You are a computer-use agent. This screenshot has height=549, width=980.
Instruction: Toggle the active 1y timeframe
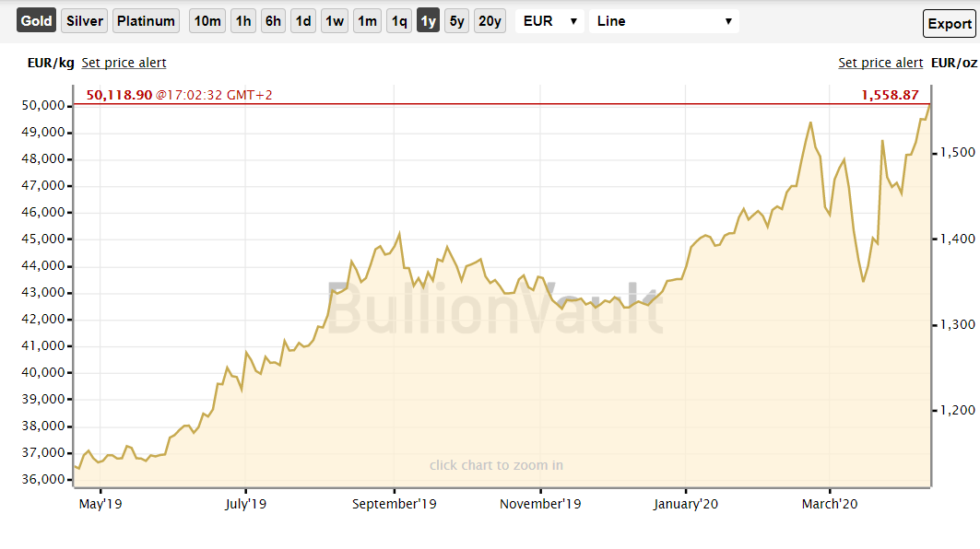[x=427, y=20]
